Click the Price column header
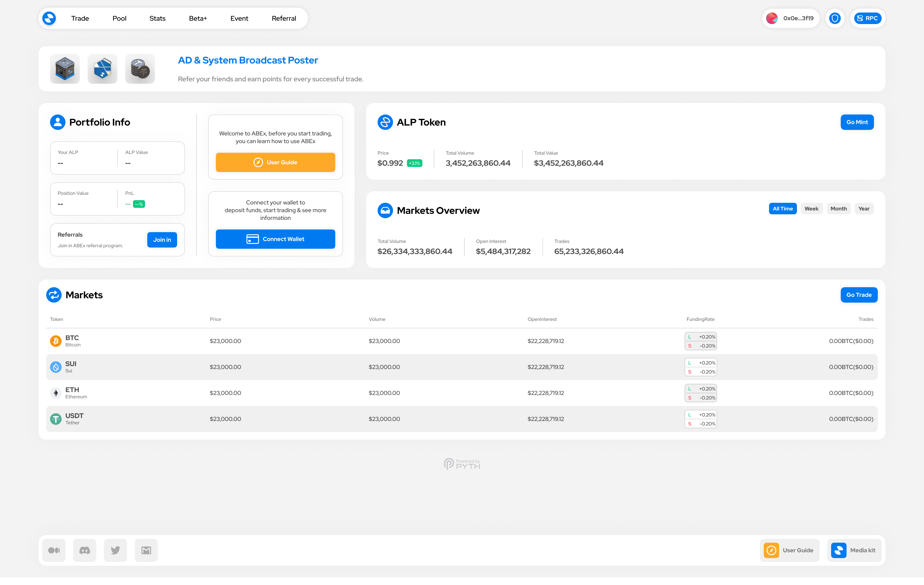The height and width of the screenshot is (585, 924). 215,319
